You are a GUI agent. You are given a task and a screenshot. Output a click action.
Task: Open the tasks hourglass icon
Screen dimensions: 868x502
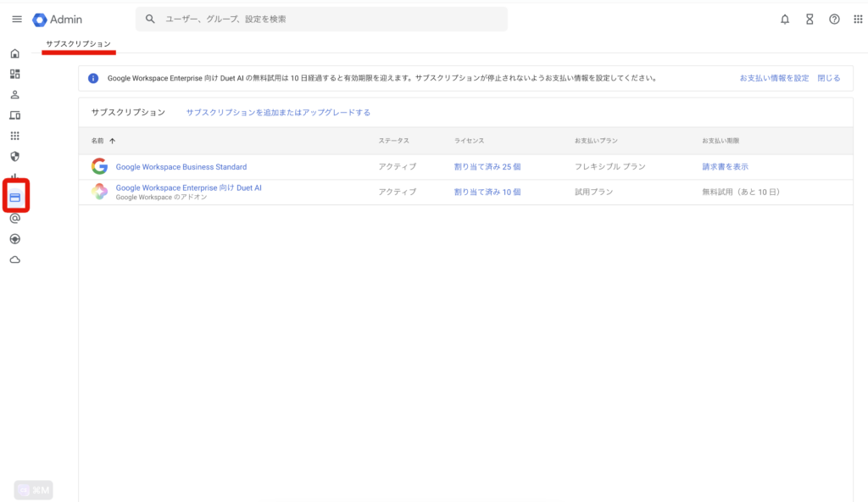pos(810,20)
